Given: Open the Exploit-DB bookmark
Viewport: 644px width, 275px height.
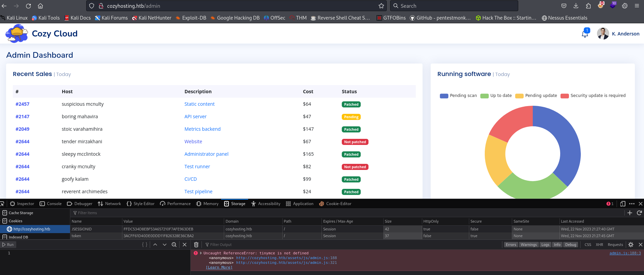Looking at the screenshot, I should [x=191, y=18].
